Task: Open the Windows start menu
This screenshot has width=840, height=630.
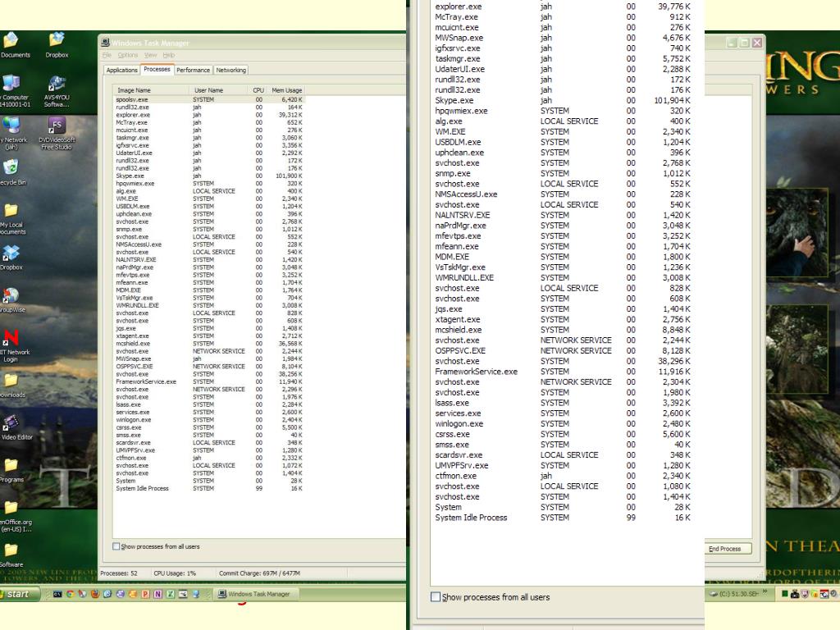Action: coord(20,594)
